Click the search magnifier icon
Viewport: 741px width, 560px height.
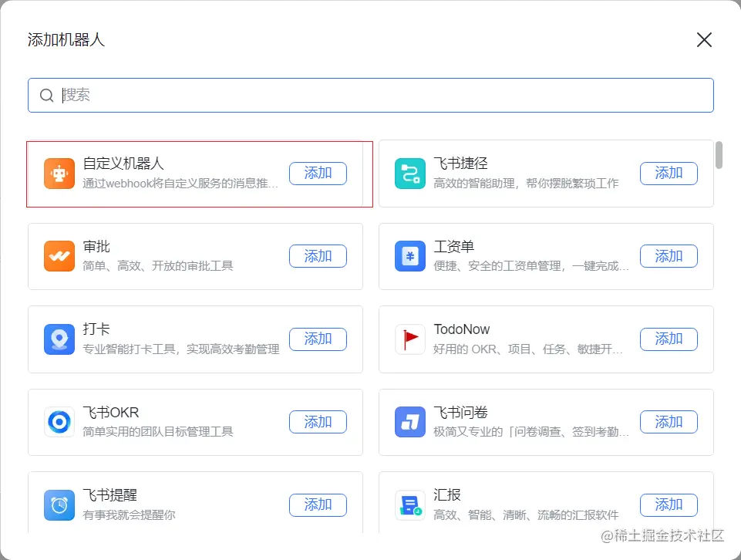(46, 96)
